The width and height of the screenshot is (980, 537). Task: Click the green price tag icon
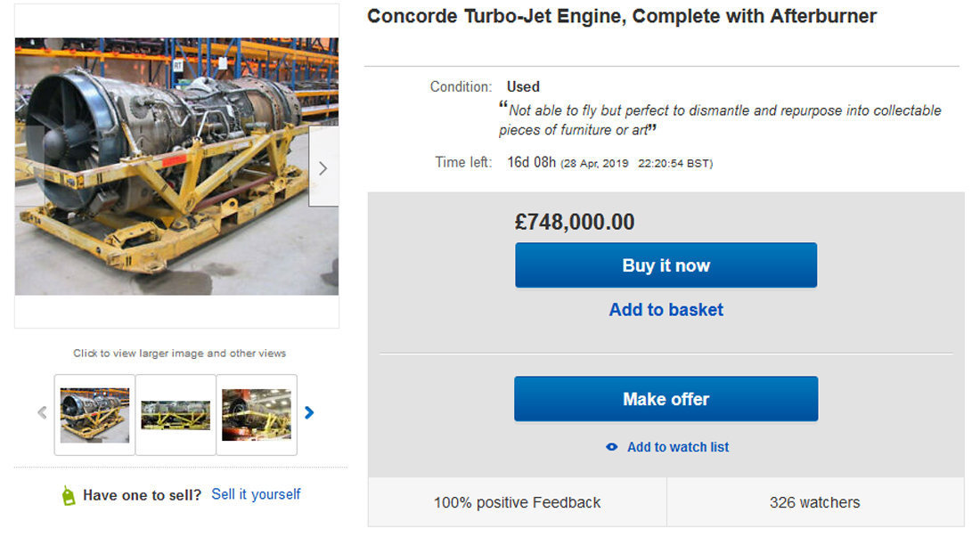pos(69,496)
